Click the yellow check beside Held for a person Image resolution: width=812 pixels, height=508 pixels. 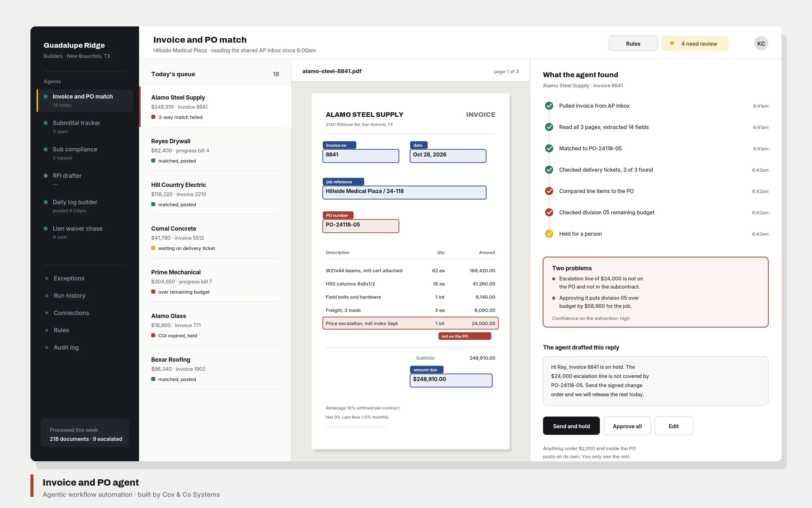(549, 234)
